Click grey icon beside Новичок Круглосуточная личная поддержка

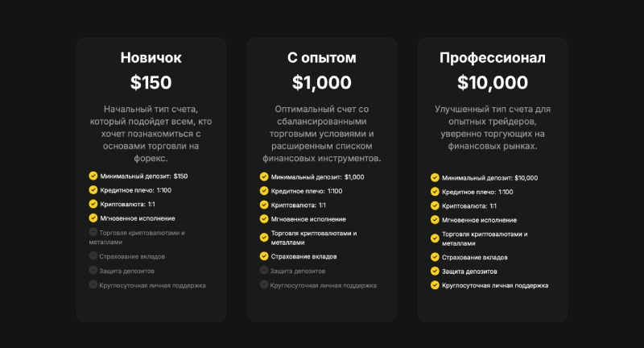[93, 284]
